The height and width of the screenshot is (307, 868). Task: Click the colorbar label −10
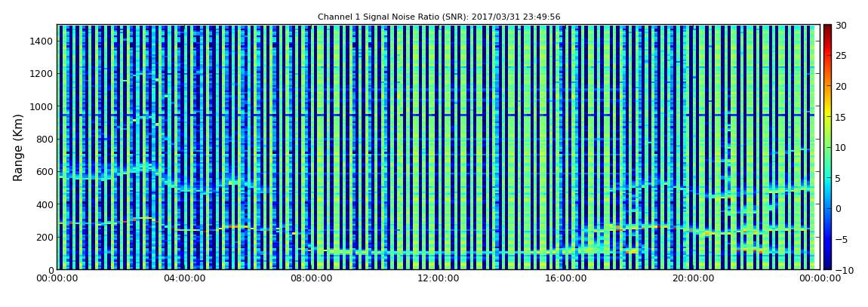[843, 270]
